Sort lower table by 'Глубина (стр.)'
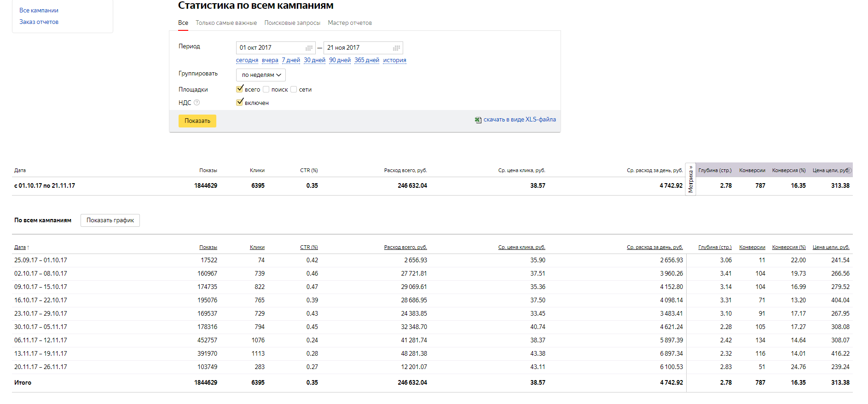The image size is (868, 404). (x=715, y=248)
